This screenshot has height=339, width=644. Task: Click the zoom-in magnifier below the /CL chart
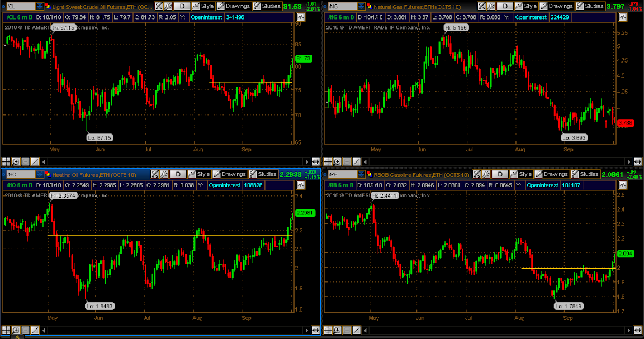pos(16,162)
